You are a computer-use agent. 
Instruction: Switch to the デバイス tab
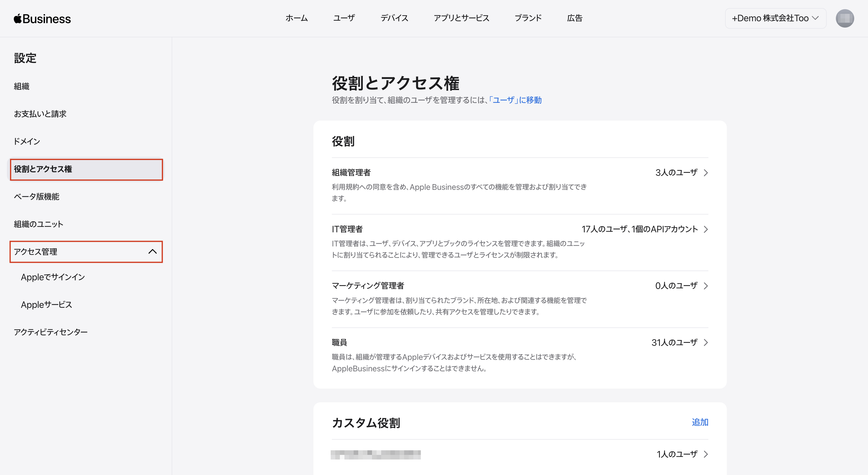pos(394,18)
